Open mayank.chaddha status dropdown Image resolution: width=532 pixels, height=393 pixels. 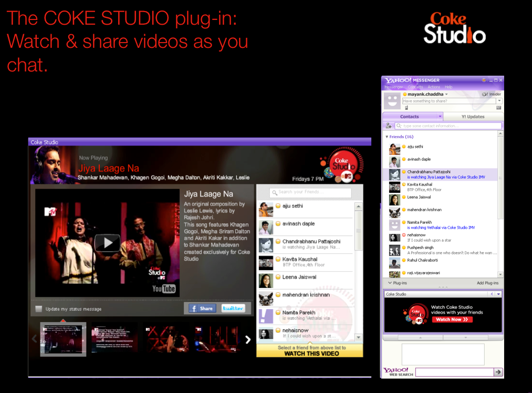[446, 95]
